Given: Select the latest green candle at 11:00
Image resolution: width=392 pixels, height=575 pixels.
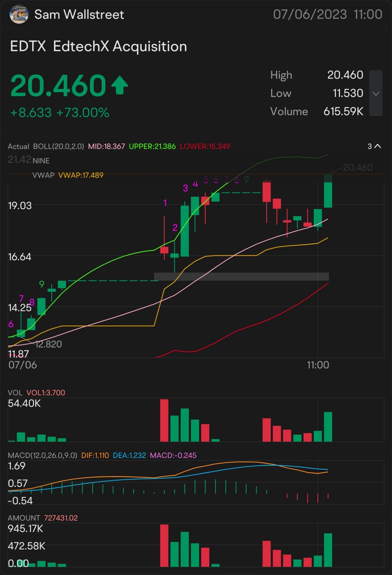Looking at the screenshot, I should pyautogui.click(x=328, y=191).
